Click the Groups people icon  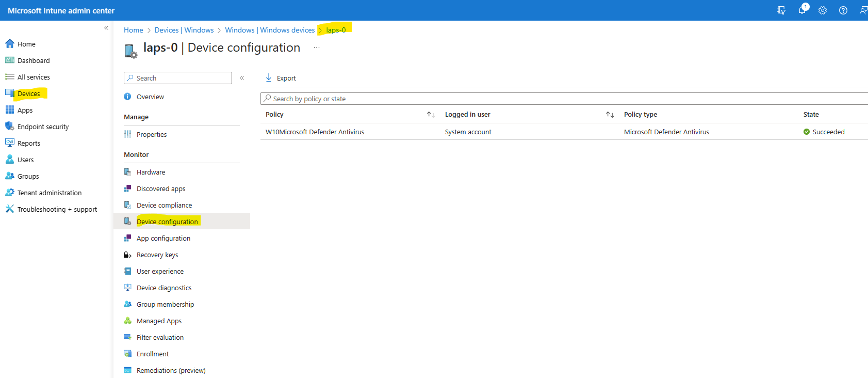[x=10, y=176]
